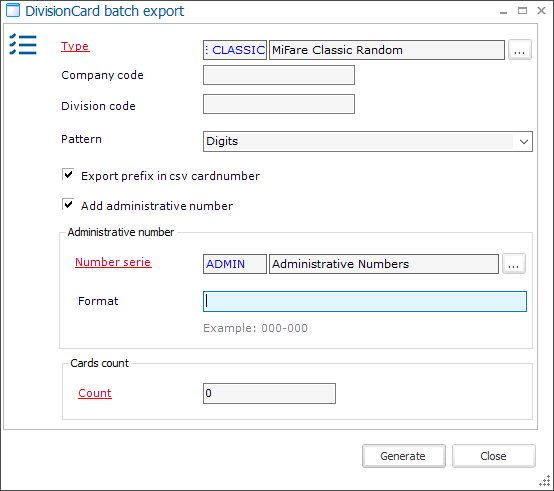The image size is (554, 491).
Task: Click the Pattern label text
Action: pyautogui.click(x=81, y=139)
